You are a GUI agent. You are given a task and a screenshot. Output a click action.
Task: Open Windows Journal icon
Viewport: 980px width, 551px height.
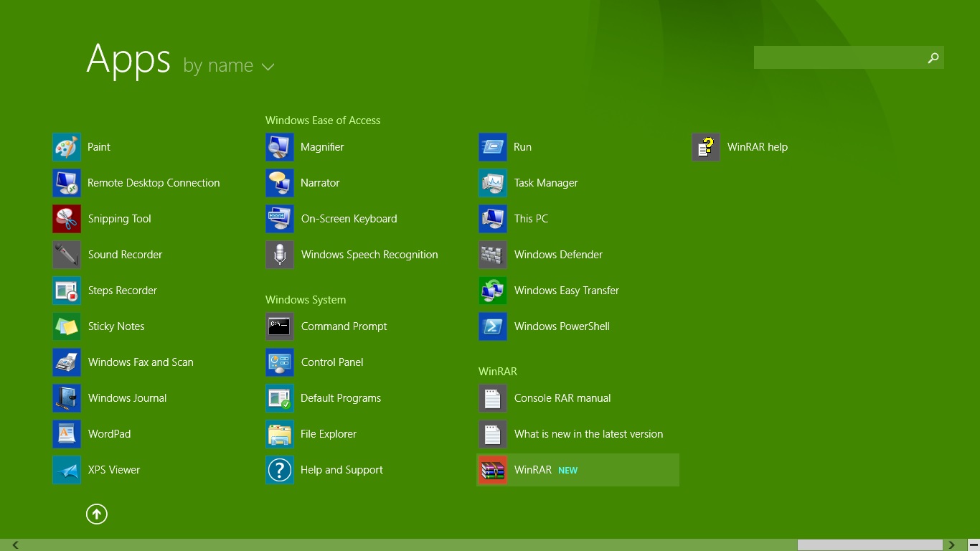pos(67,398)
